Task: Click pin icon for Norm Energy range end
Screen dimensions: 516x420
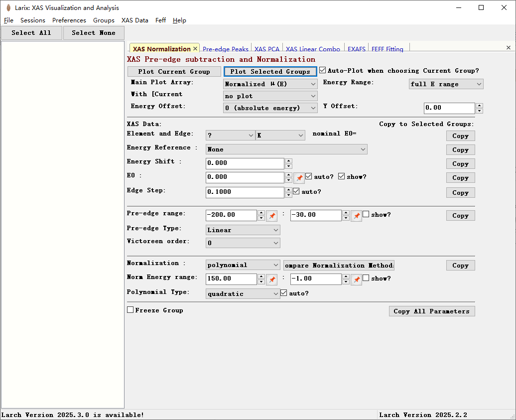Action: pyautogui.click(x=356, y=279)
